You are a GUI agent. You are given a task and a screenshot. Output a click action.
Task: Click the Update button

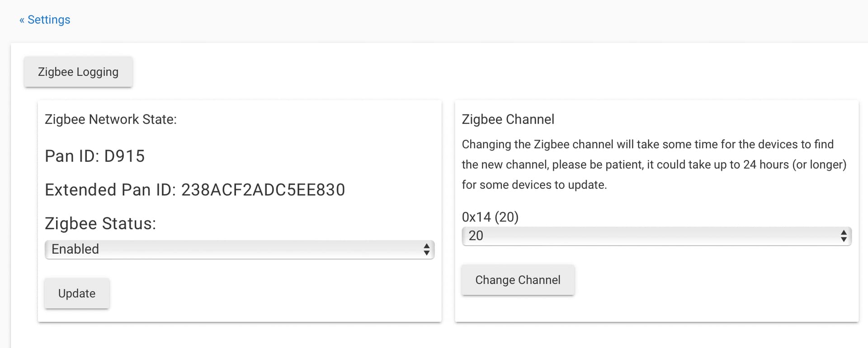(x=77, y=293)
